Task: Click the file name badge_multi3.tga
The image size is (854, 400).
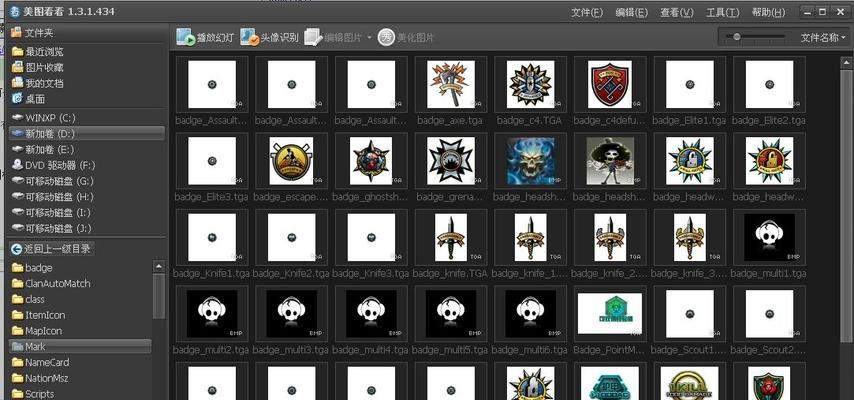Action: 291,349
